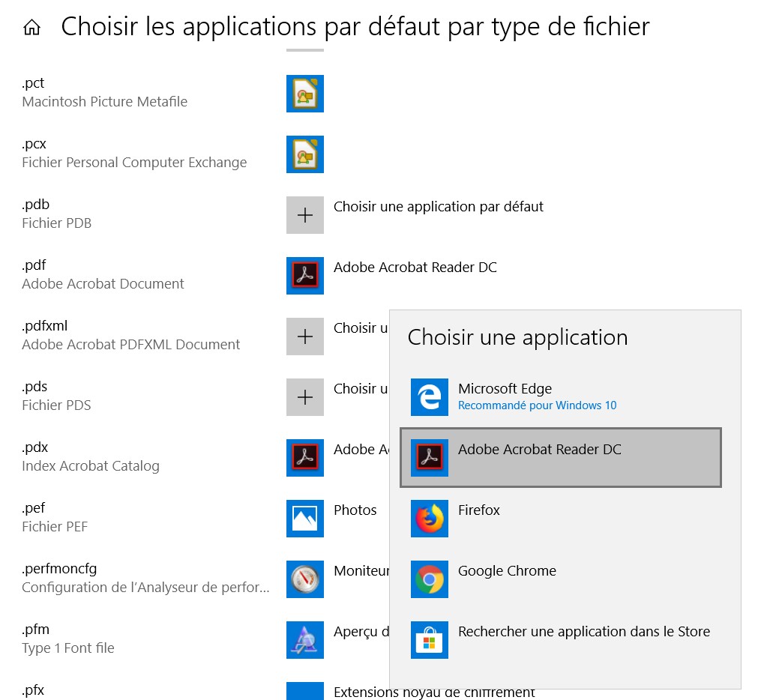
Task: Click the .pct file type app icon
Action: pyautogui.click(x=305, y=94)
